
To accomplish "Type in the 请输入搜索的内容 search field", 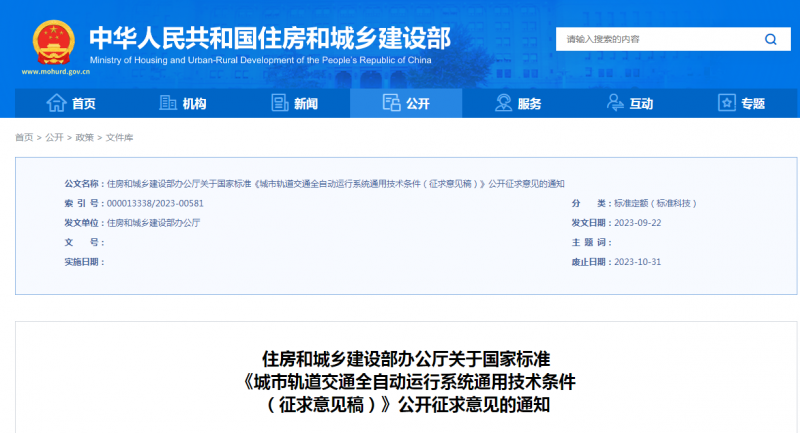I will pos(655,40).
